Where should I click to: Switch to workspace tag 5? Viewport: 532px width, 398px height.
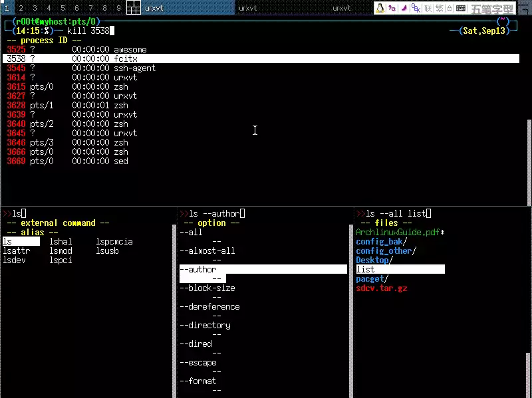[63, 8]
